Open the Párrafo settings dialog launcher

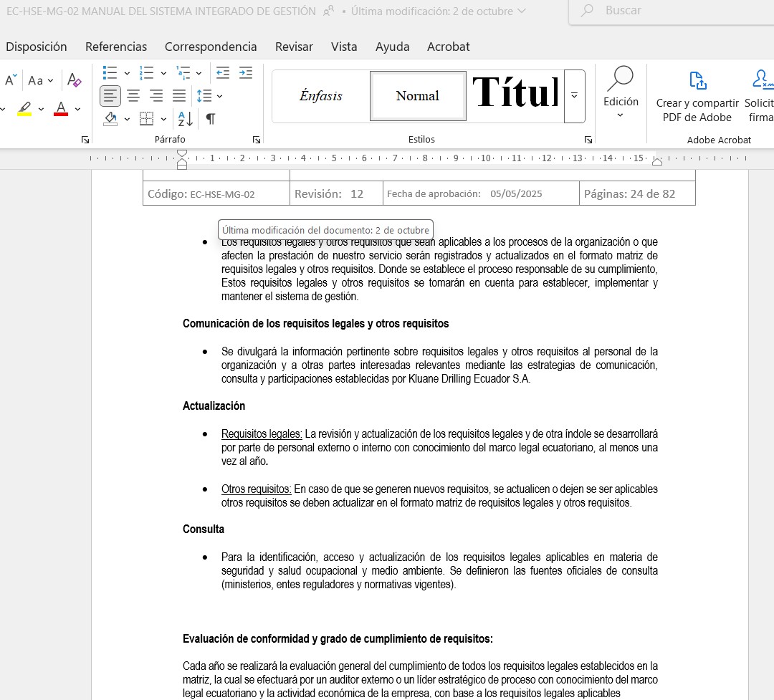click(x=257, y=140)
